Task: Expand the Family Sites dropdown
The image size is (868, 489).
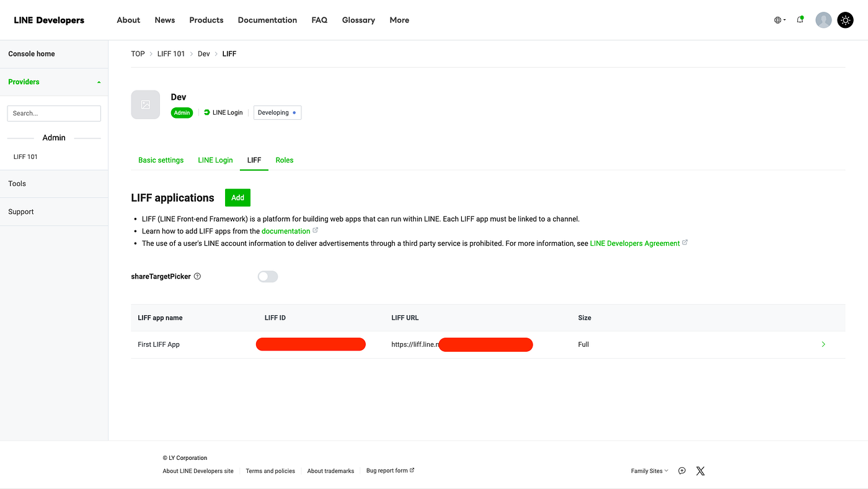Action: (650, 471)
